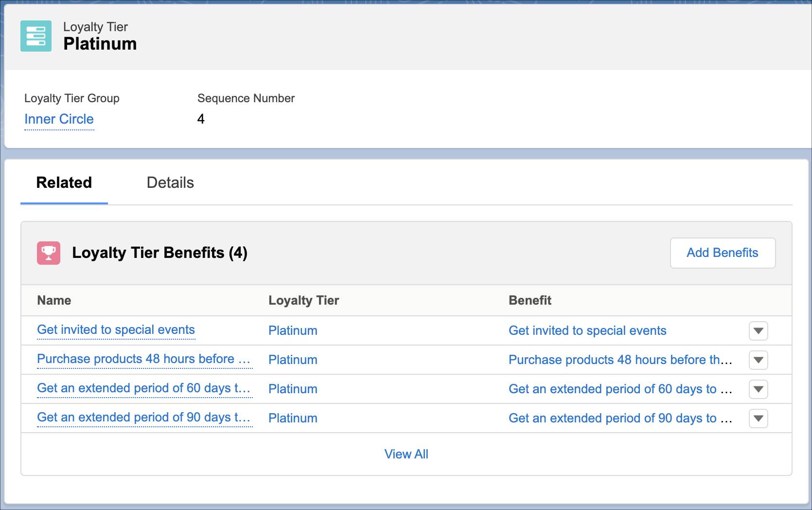Click the teal Loyalty Tier record icon
This screenshot has width=812, height=510.
(35, 36)
